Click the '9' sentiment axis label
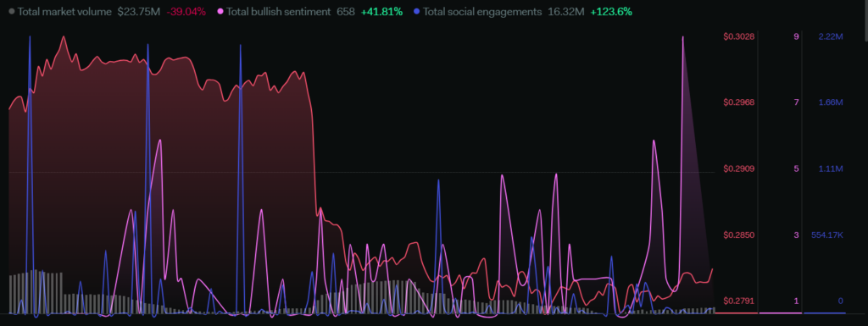The image size is (868, 326). click(x=796, y=36)
